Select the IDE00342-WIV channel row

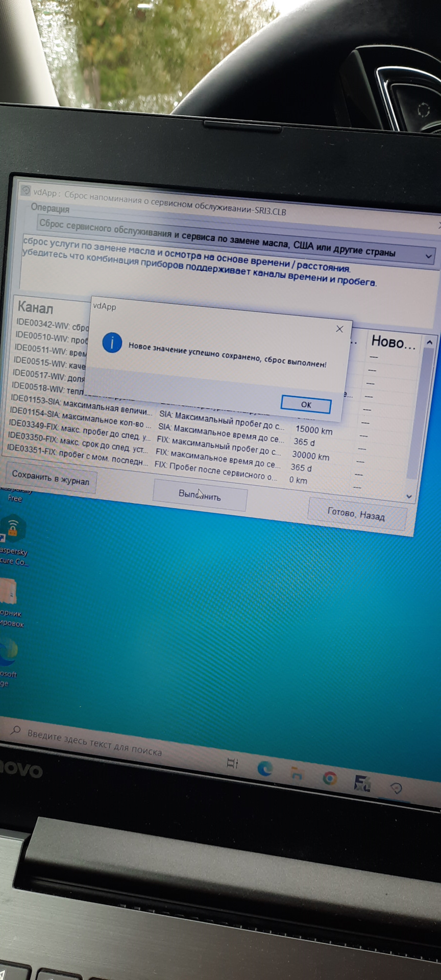(52, 325)
